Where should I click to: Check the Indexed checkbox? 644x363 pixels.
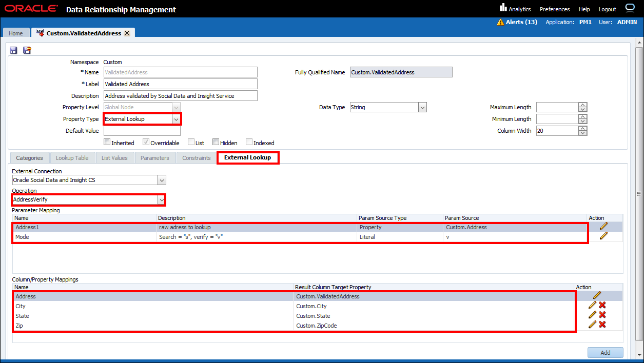pyautogui.click(x=249, y=142)
